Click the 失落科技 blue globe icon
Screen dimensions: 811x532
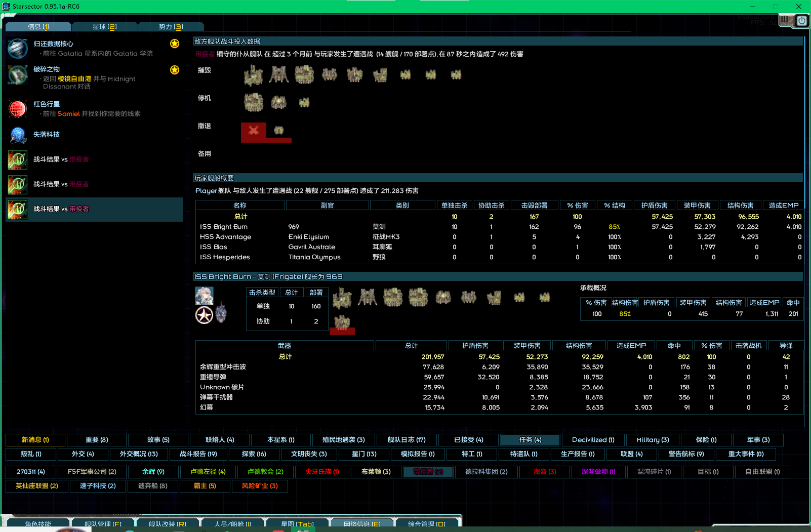pyautogui.click(x=18, y=135)
